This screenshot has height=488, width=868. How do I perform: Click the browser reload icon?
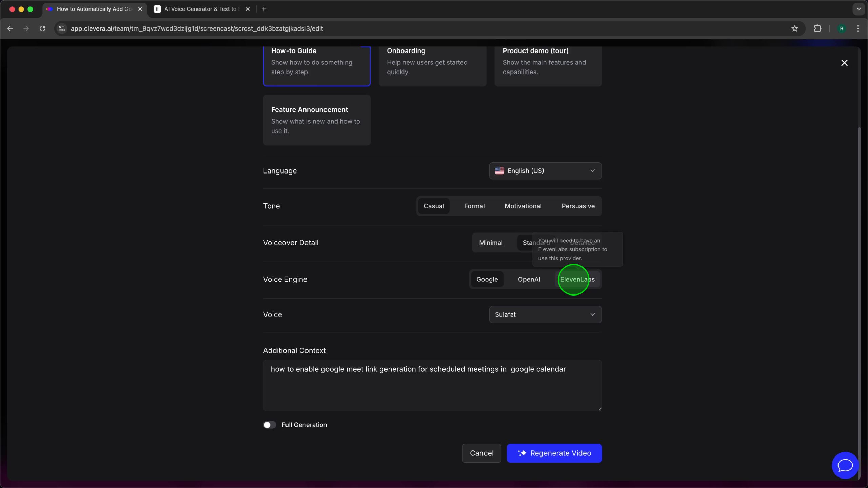[x=42, y=28]
